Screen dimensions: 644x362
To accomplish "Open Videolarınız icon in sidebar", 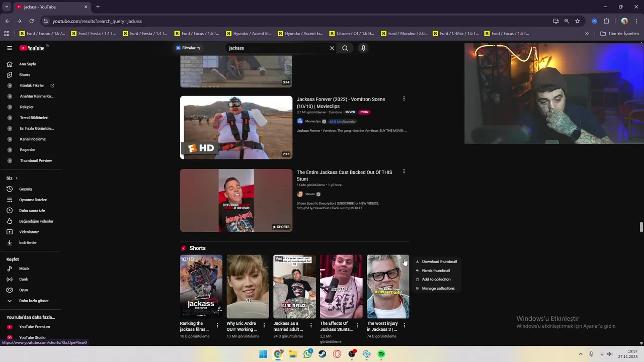I will [x=9, y=232].
